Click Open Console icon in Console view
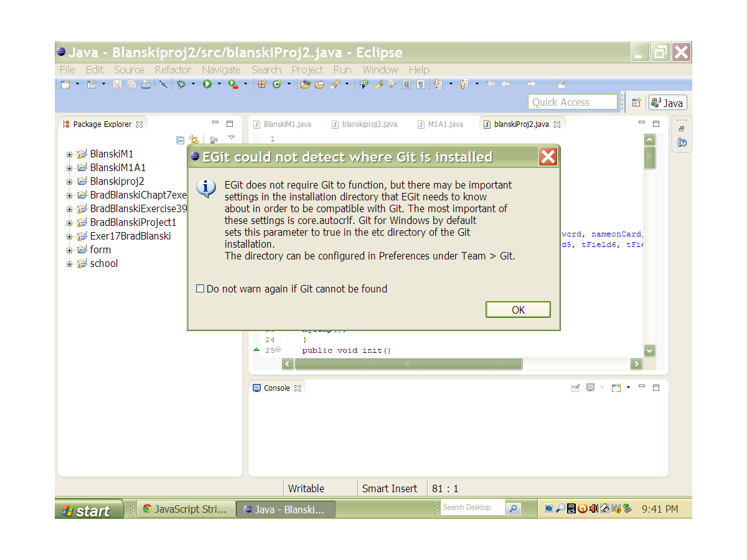747x560 pixels. [x=616, y=388]
